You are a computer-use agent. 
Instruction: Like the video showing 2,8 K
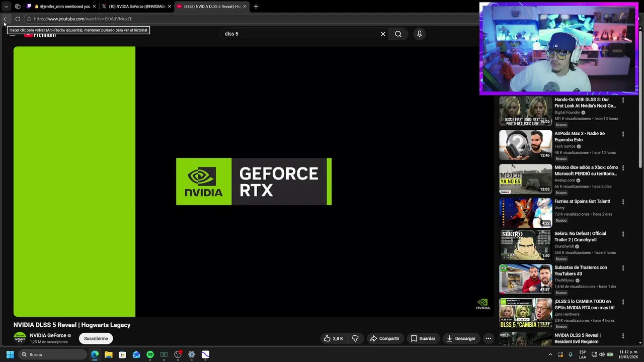coord(333,338)
